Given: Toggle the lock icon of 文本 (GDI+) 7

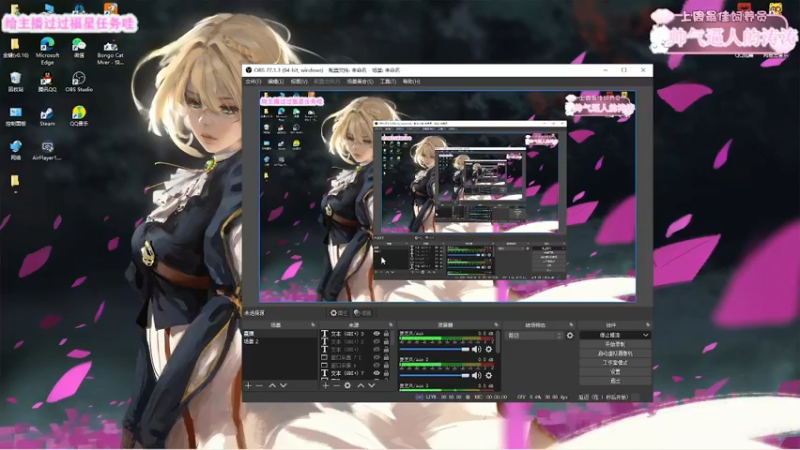Looking at the screenshot, I should (386, 373).
